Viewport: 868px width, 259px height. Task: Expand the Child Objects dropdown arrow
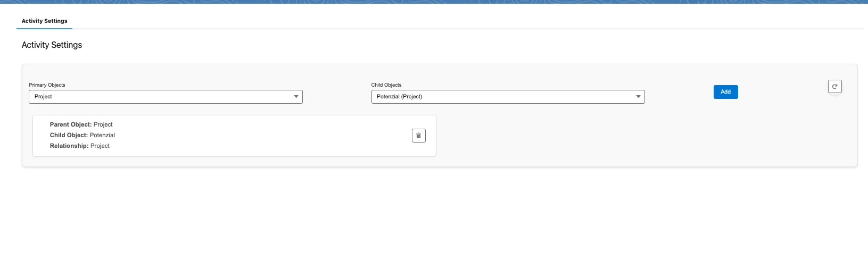pyautogui.click(x=638, y=97)
